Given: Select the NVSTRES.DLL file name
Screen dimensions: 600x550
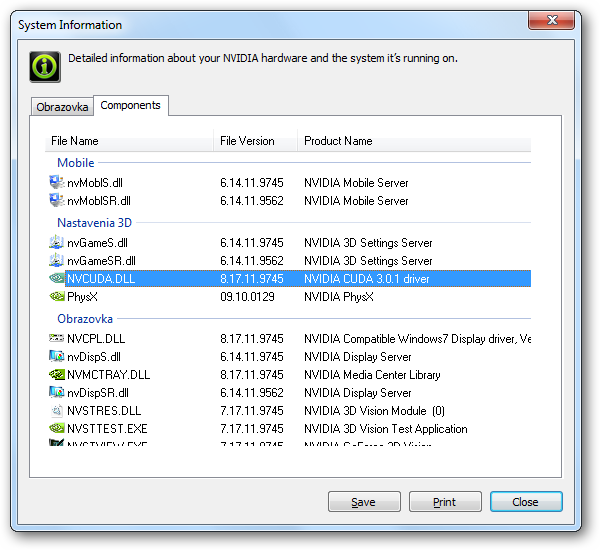Looking at the screenshot, I should 104,411.
